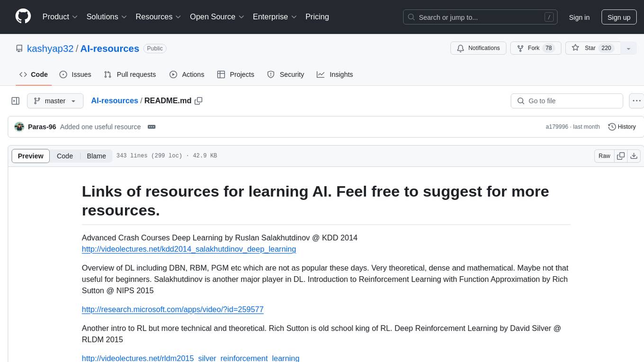The height and width of the screenshot is (362, 644).
Task: Switch to the Code tab
Action: [x=33, y=74]
